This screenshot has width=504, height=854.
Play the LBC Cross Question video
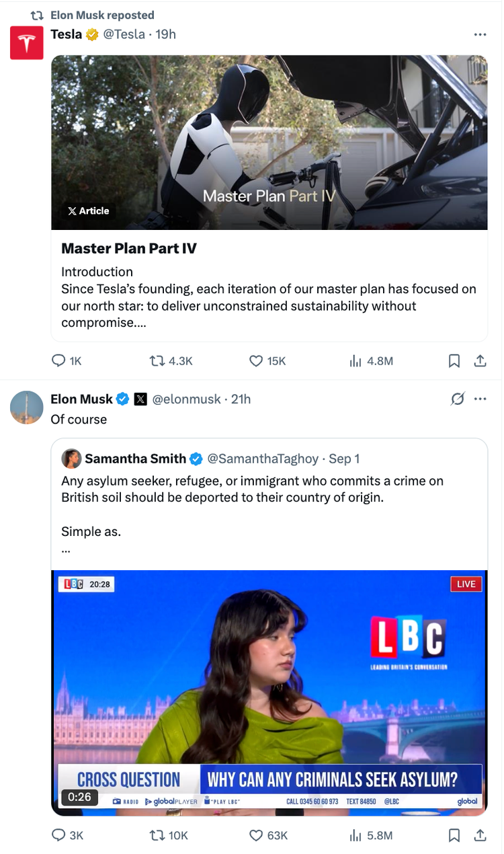[269, 693]
